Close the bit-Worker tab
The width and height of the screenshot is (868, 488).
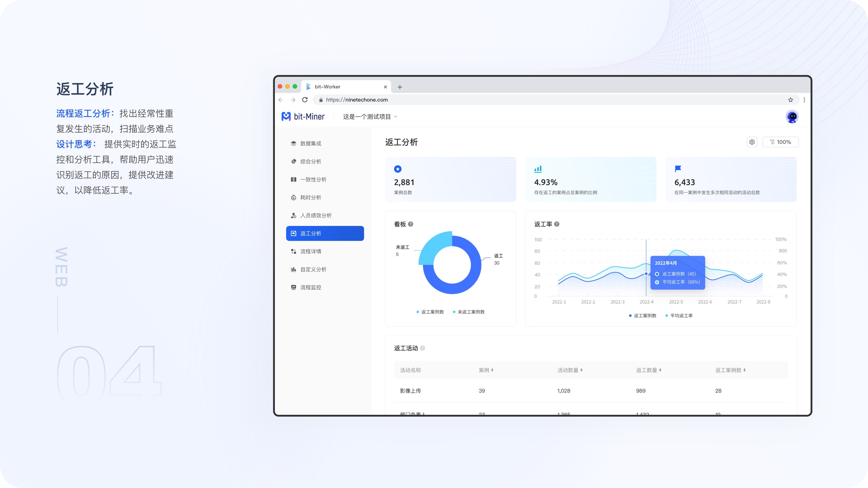pyautogui.click(x=385, y=87)
